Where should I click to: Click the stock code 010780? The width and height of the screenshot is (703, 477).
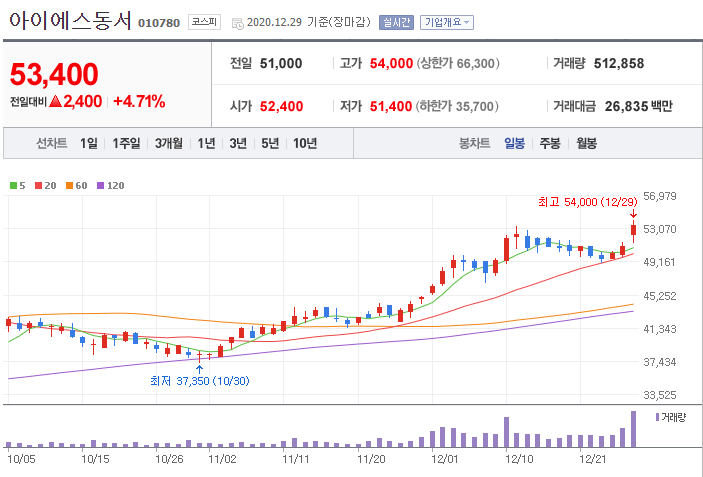click(x=159, y=23)
